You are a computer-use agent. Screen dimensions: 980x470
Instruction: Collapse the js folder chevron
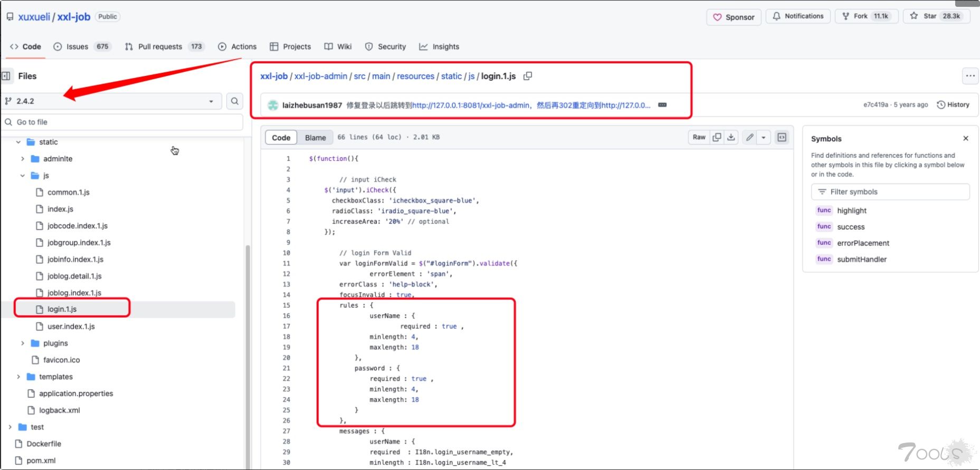(x=23, y=176)
